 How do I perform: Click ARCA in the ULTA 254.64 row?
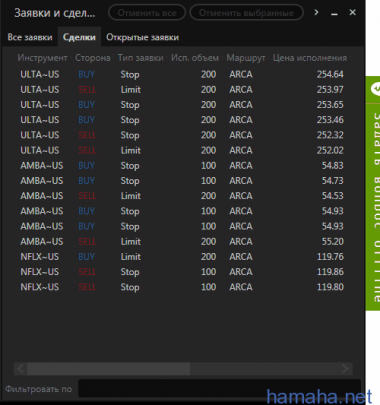[241, 74]
